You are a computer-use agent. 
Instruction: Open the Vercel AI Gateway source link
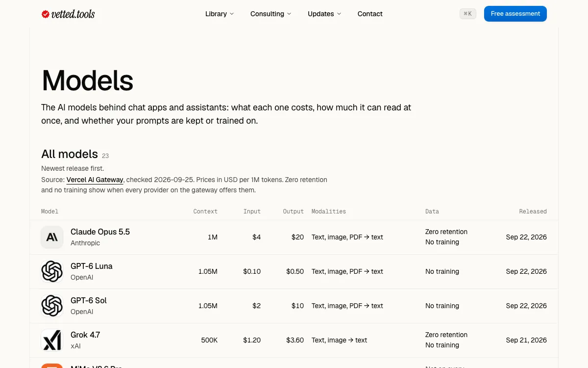[x=95, y=180]
